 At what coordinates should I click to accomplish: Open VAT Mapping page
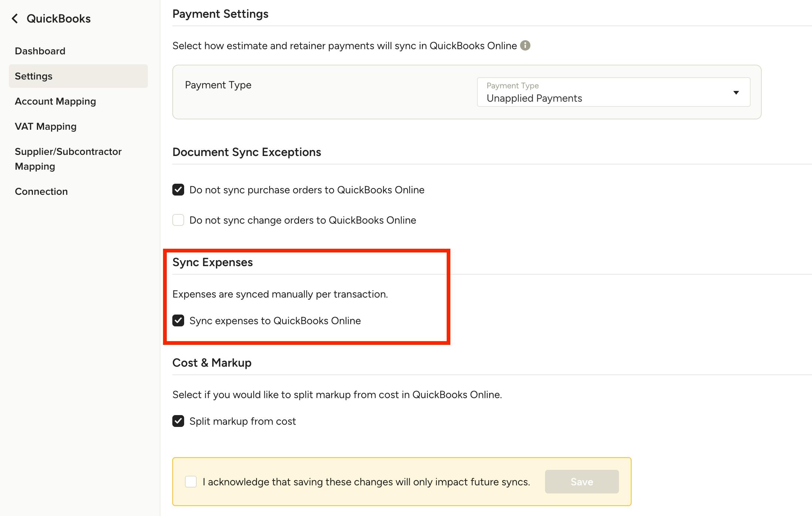tap(46, 126)
